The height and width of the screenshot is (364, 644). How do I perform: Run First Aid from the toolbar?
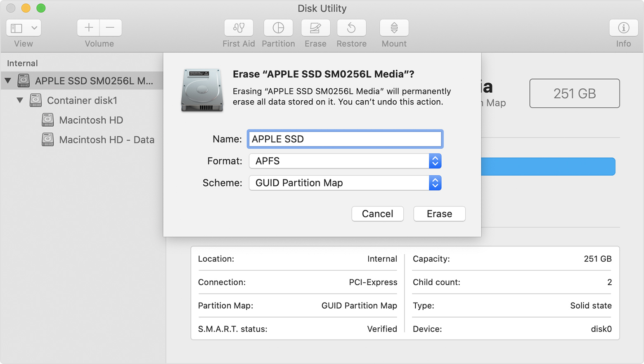coord(239,28)
